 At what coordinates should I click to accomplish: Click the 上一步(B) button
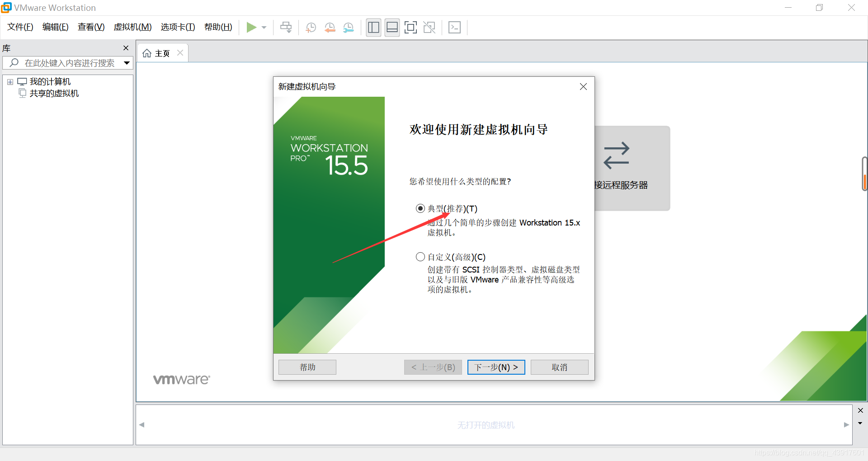pyautogui.click(x=433, y=367)
